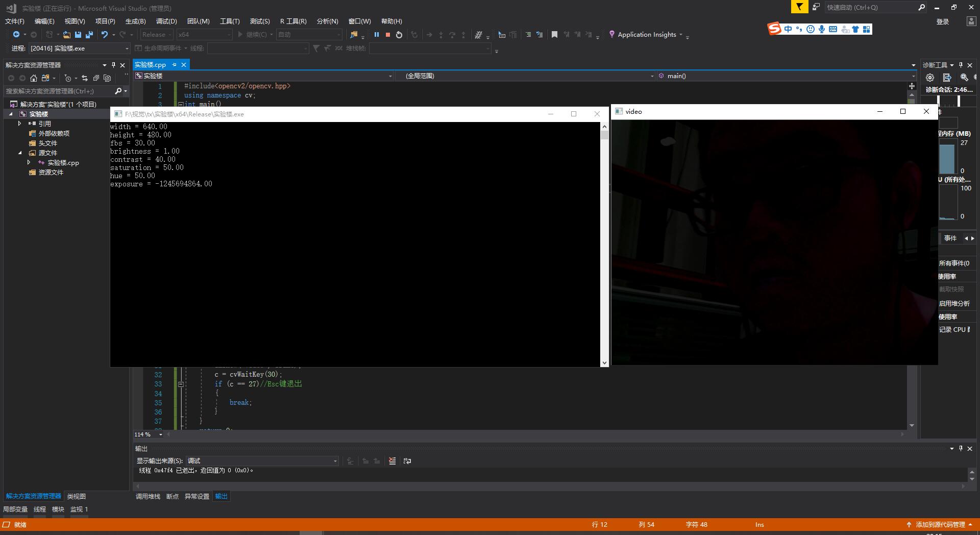Stop debugging with the red square button
This screenshot has width=980, height=535.
[388, 35]
